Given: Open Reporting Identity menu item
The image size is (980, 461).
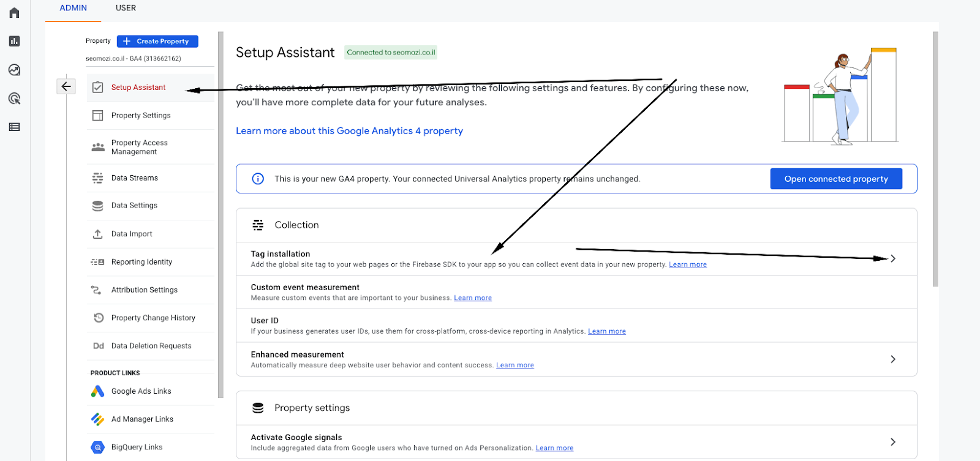Looking at the screenshot, I should coord(141,262).
